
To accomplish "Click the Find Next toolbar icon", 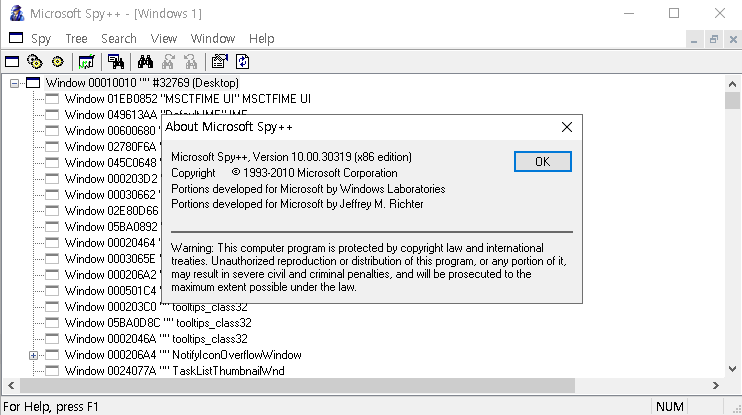I will coord(168,62).
